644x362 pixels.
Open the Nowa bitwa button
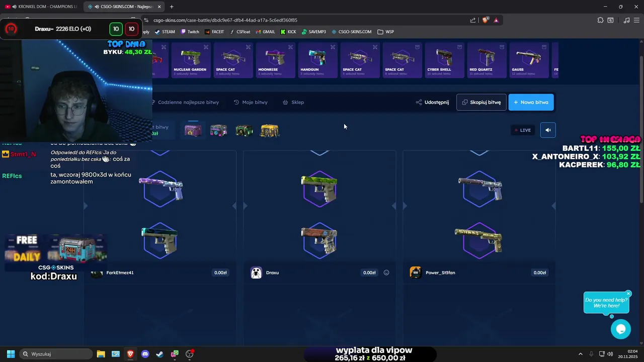pos(531,102)
